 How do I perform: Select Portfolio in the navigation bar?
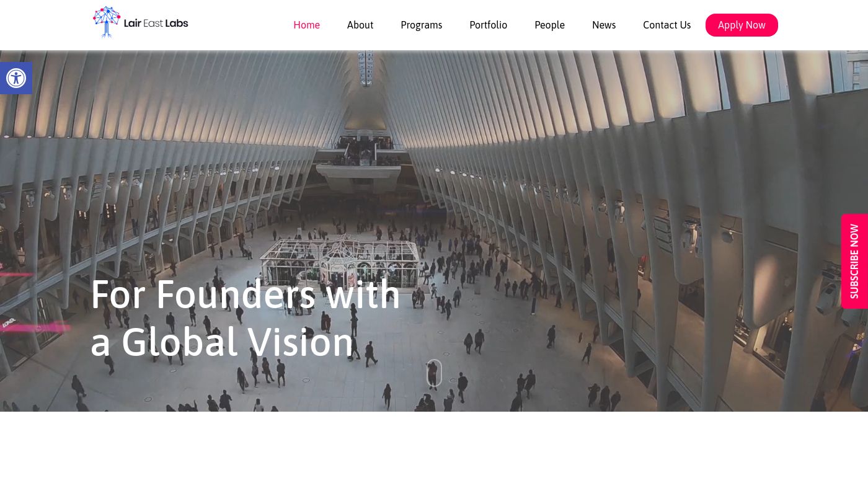488,25
